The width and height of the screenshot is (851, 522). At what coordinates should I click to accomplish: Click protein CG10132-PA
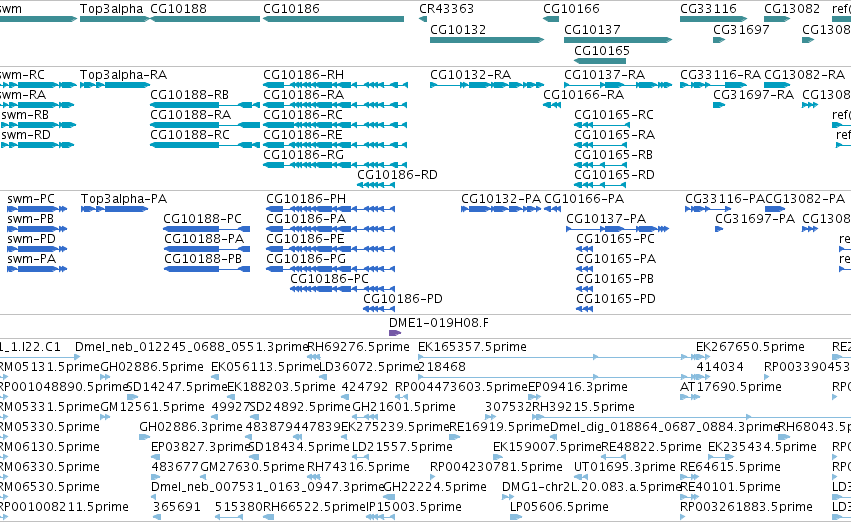coord(501,209)
